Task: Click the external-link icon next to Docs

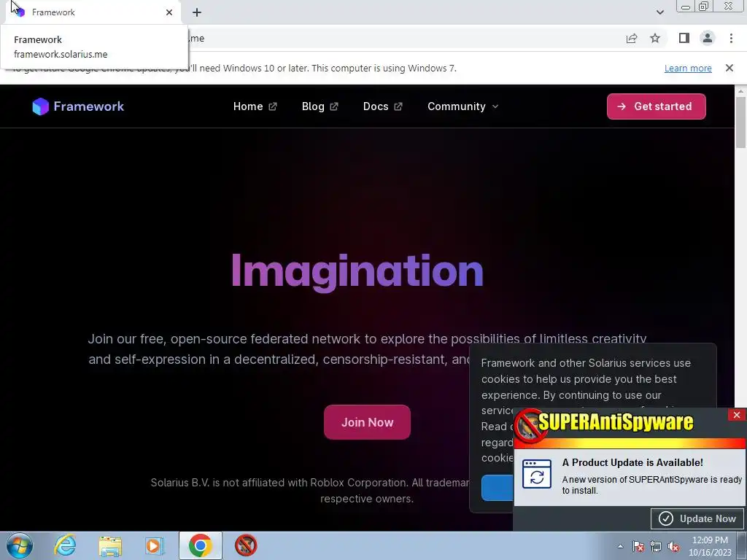Action: (398, 106)
